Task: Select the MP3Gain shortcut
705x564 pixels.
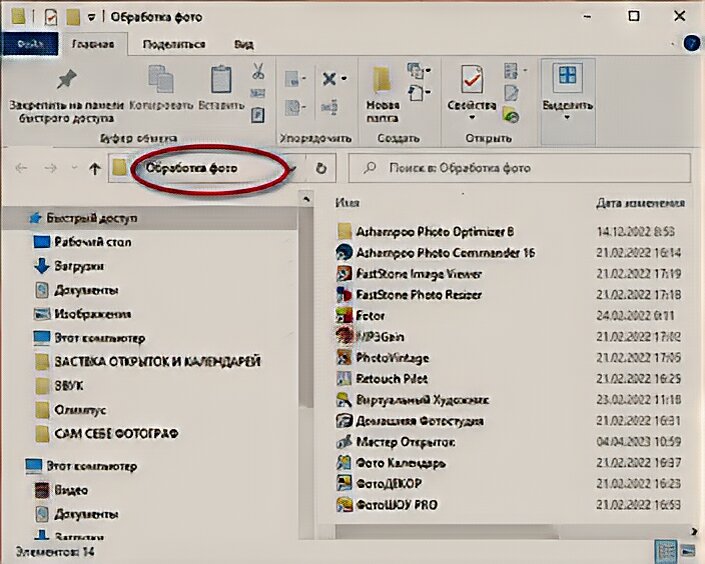Action: click(370, 337)
